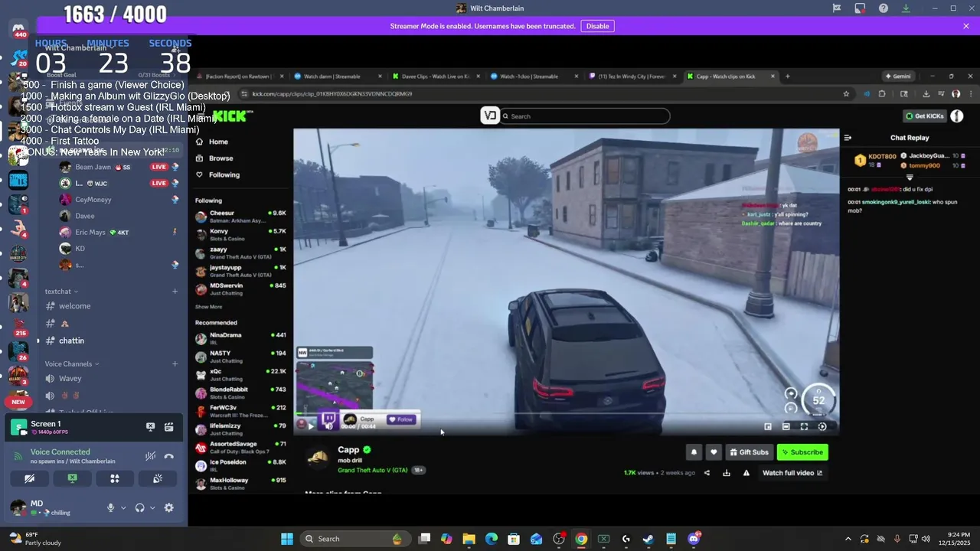This screenshot has width=980, height=551.
Task: Report the clip with warning icon
Action: click(746, 473)
